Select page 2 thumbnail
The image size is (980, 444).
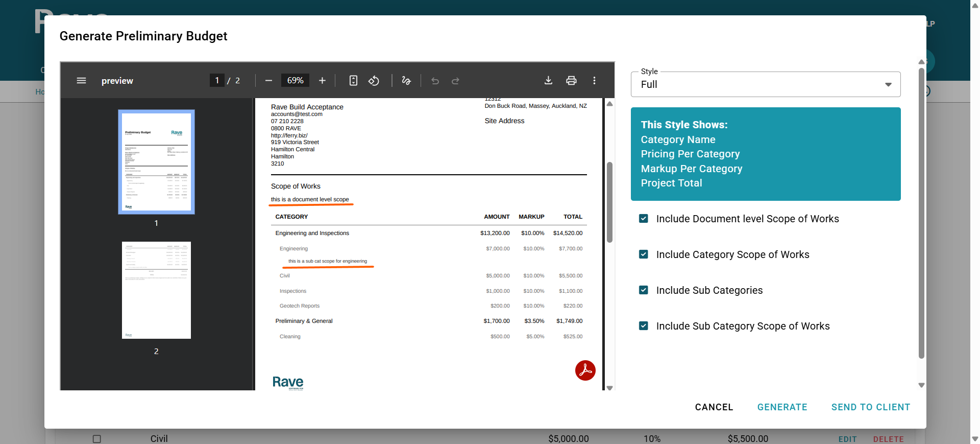click(x=156, y=290)
